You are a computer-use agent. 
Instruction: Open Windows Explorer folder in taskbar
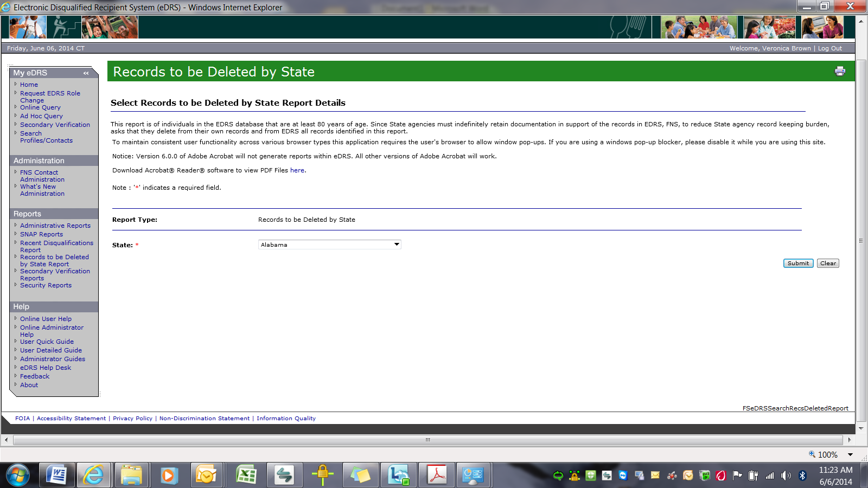[x=131, y=476]
